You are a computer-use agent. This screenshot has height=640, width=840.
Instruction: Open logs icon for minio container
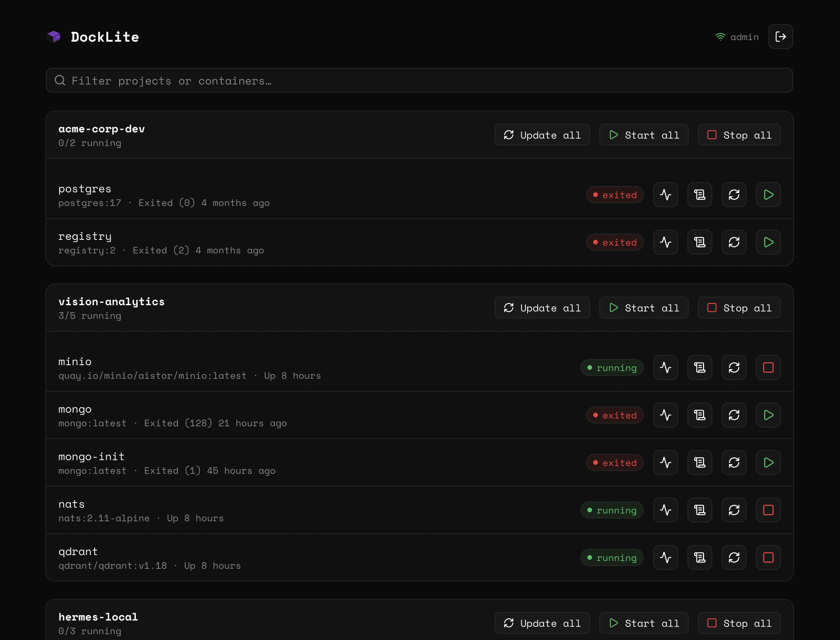pyautogui.click(x=700, y=367)
